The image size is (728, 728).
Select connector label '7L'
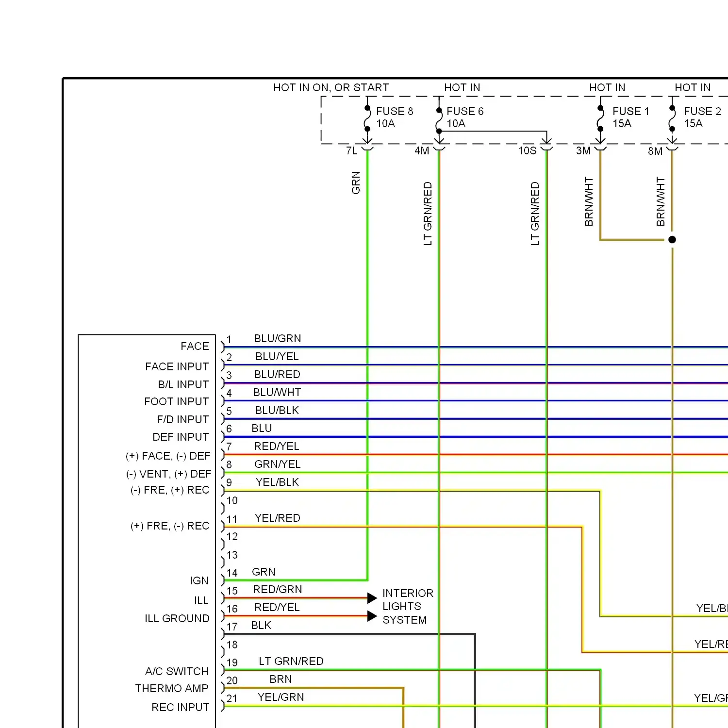[x=351, y=151]
